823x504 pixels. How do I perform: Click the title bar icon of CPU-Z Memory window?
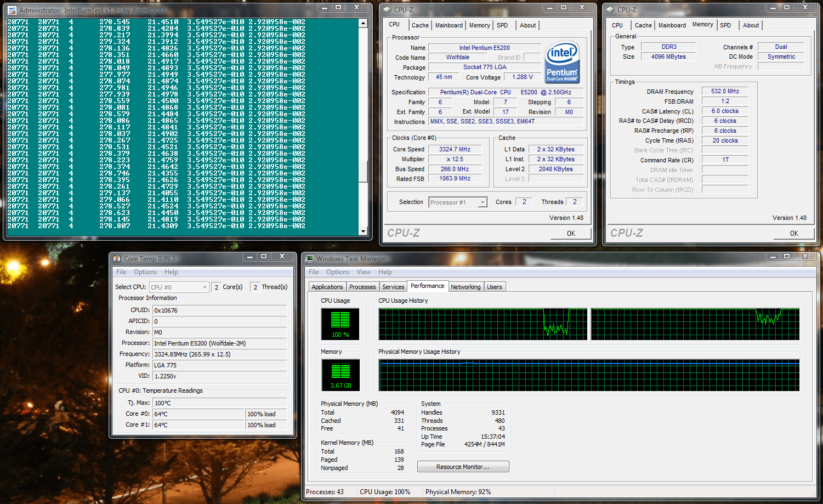tap(610, 9)
